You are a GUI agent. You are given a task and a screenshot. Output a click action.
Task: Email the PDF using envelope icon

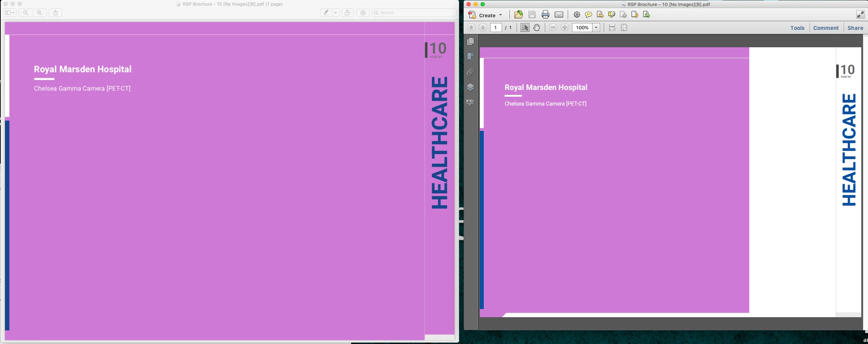(559, 14)
